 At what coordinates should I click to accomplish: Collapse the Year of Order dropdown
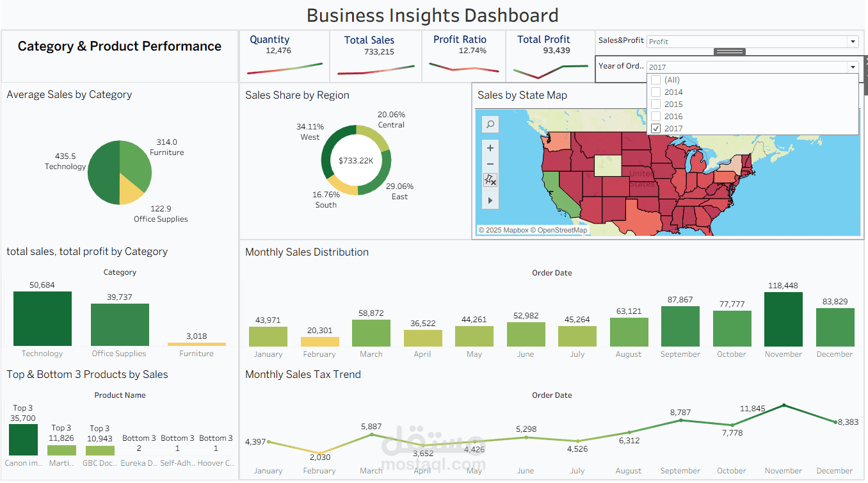(x=852, y=67)
